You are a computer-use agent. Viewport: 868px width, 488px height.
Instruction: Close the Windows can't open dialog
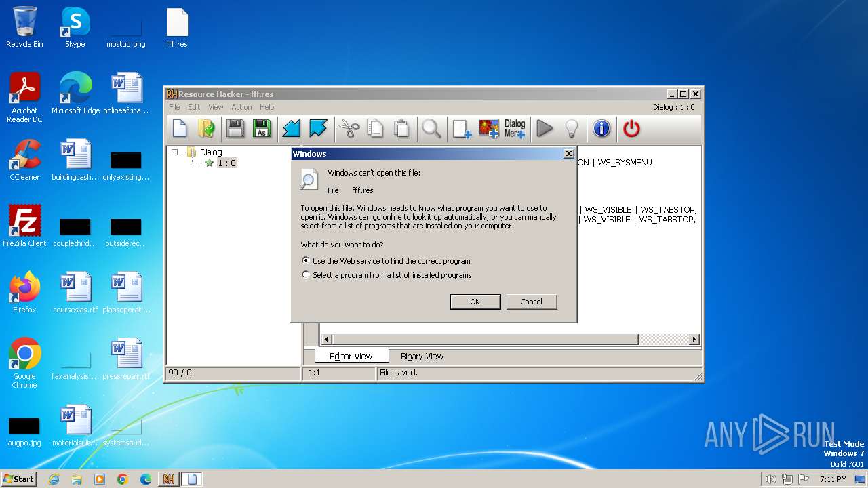click(x=569, y=154)
